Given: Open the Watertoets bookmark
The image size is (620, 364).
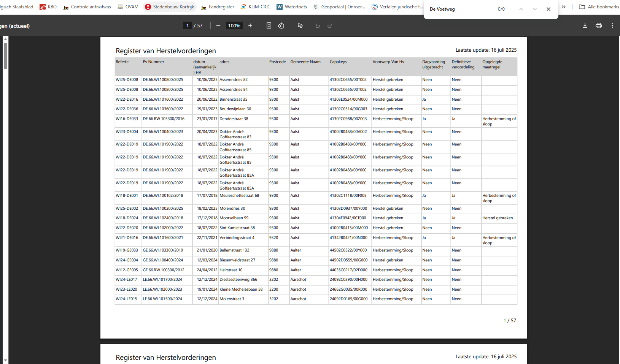Looking at the screenshot, I should 292,7.
